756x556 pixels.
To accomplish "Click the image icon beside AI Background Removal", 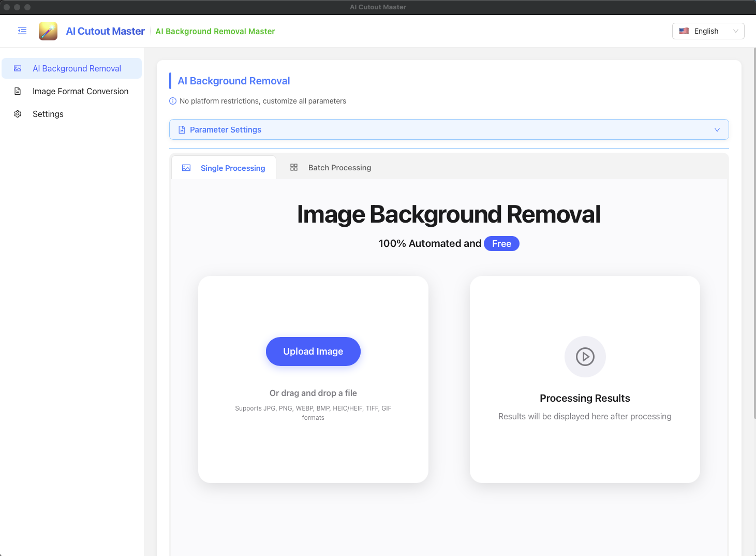I will [x=18, y=68].
